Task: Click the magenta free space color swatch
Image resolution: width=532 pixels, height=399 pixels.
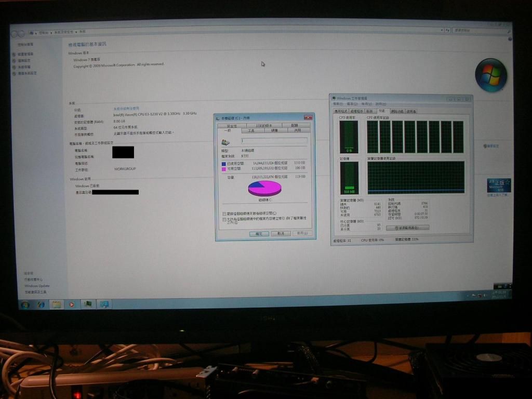Action: click(x=223, y=169)
